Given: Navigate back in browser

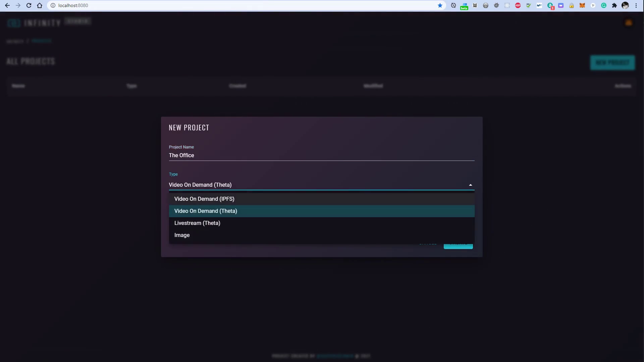Looking at the screenshot, I should pos(7,5).
